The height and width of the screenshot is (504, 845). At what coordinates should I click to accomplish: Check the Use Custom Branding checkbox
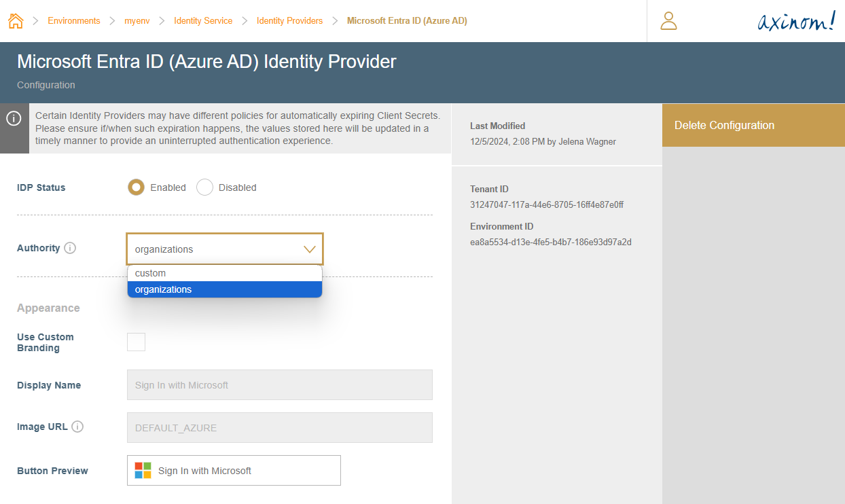(x=137, y=342)
